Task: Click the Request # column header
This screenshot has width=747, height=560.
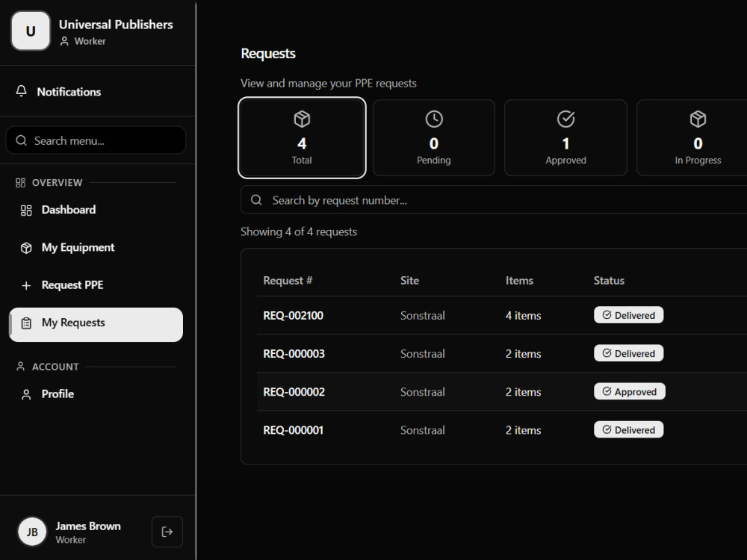Action: 288,281
